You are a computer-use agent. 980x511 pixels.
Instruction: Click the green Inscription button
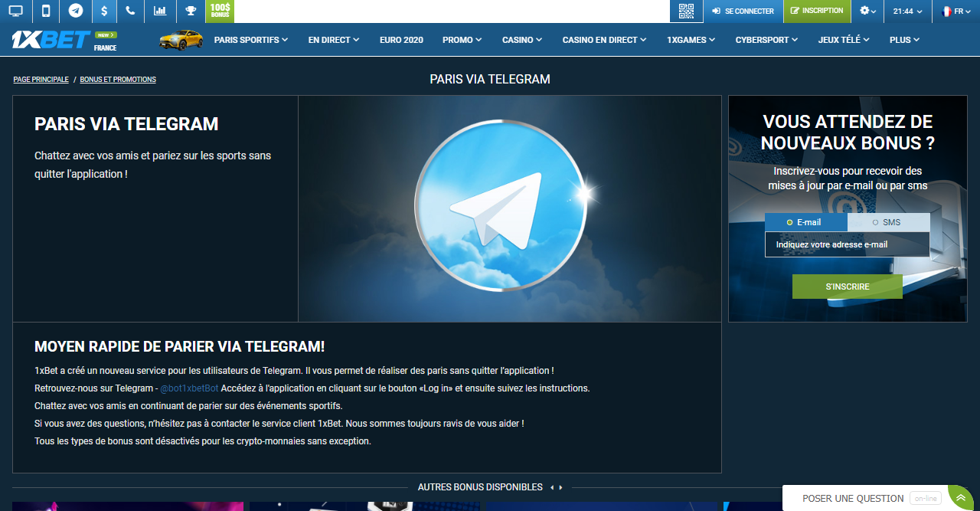tap(817, 11)
